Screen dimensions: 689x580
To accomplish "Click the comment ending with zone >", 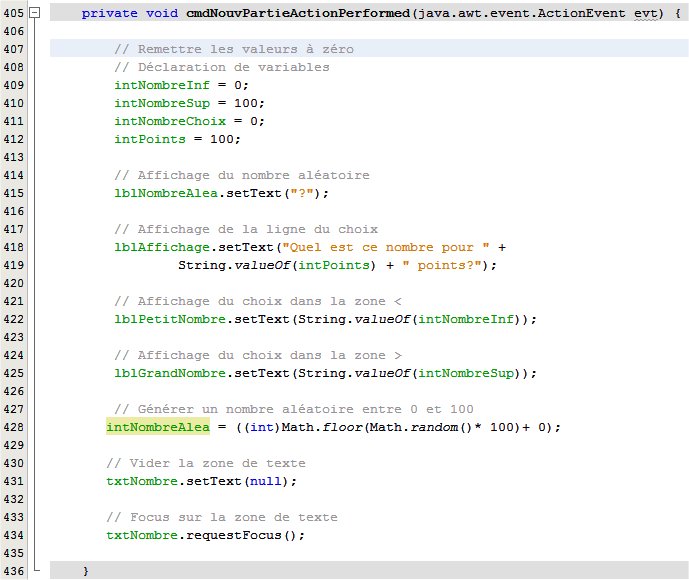I will tap(258, 355).
